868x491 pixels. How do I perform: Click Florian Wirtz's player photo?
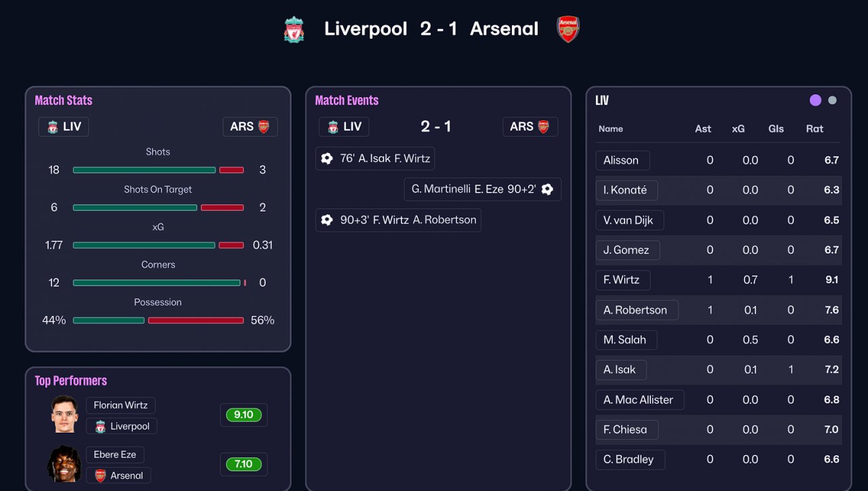point(64,414)
